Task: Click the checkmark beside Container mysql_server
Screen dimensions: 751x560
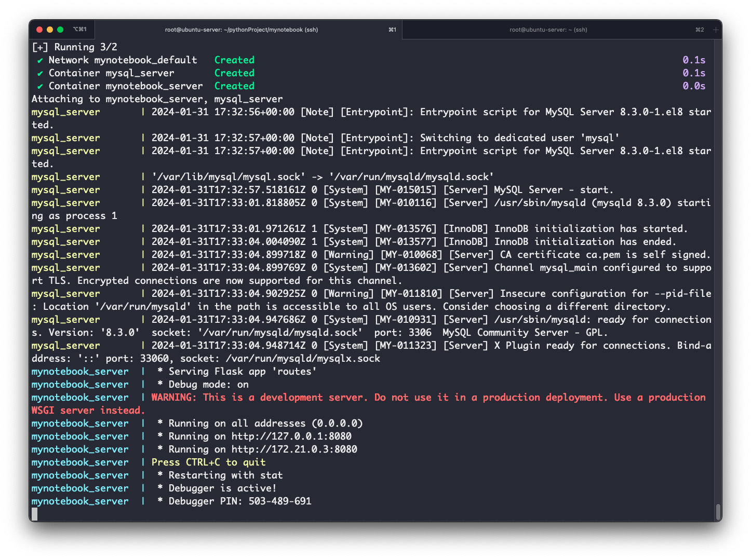Action: pos(40,74)
